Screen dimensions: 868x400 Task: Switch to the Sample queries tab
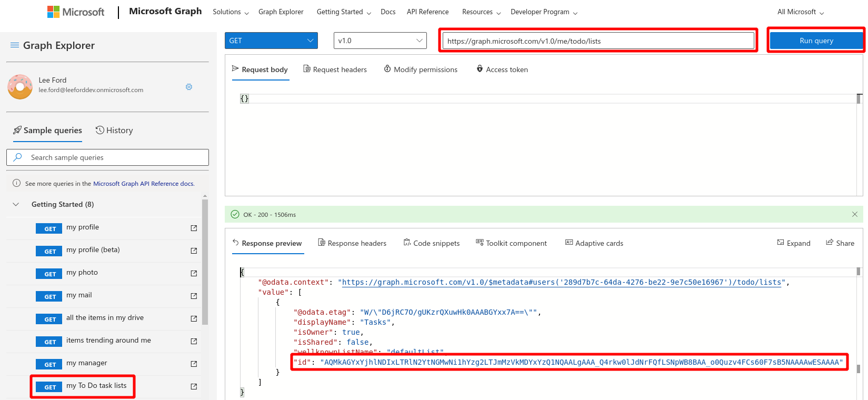(47, 131)
